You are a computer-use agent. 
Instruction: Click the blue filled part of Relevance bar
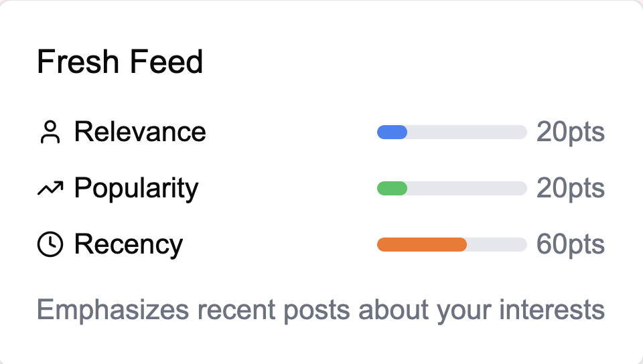[x=392, y=132]
